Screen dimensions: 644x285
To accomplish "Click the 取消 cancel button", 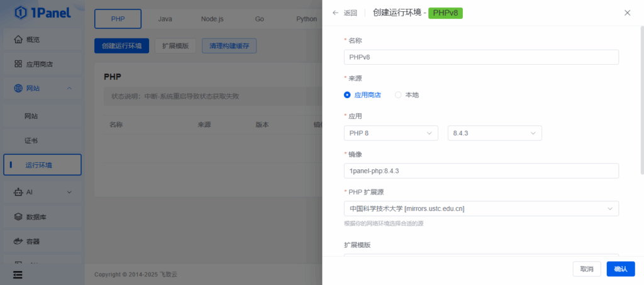I will pyautogui.click(x=586, y=269).
